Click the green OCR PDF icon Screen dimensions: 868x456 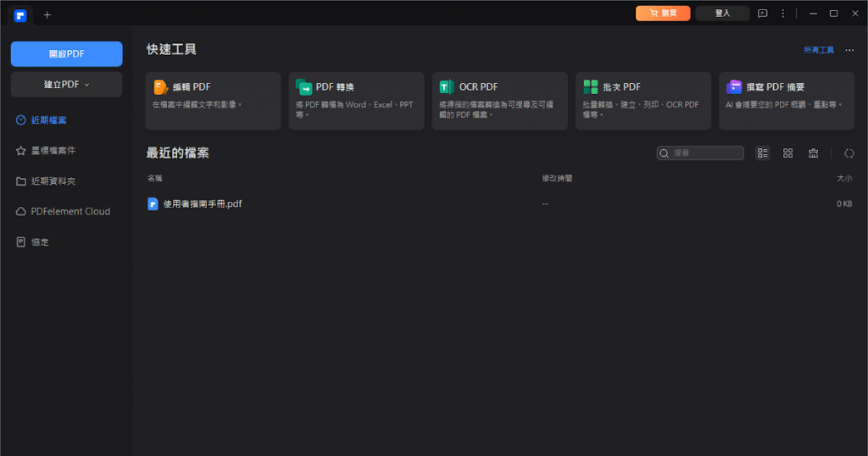tap(446, 87)
